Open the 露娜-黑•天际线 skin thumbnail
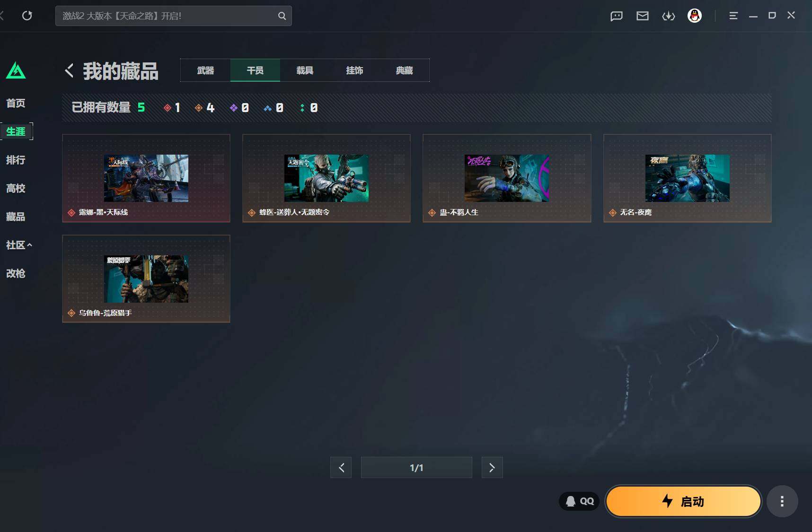This screenshot has height=532, width=812. click(x=146, y=178)
